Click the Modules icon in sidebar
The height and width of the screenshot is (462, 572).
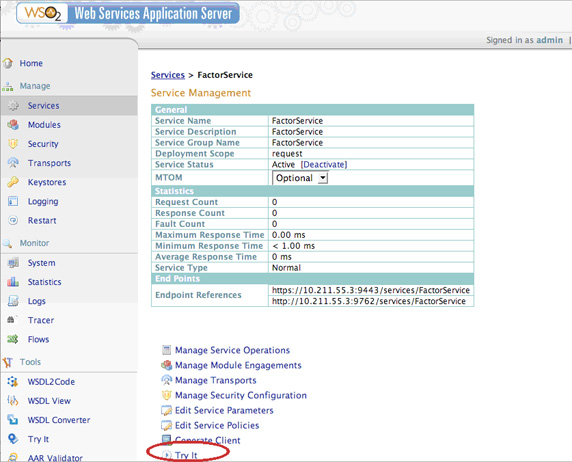13,125
